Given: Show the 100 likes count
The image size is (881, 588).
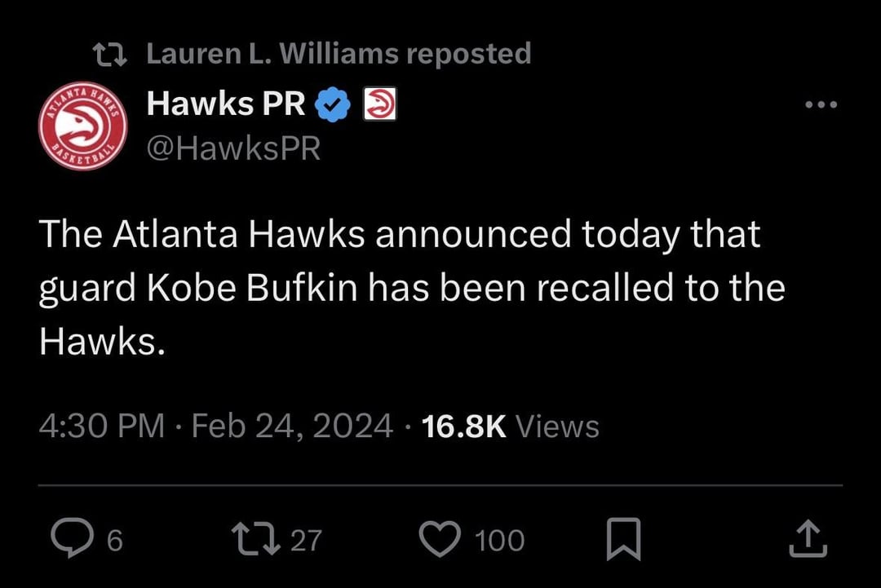Looking at the screenshot, I should (x=499, y=540).
